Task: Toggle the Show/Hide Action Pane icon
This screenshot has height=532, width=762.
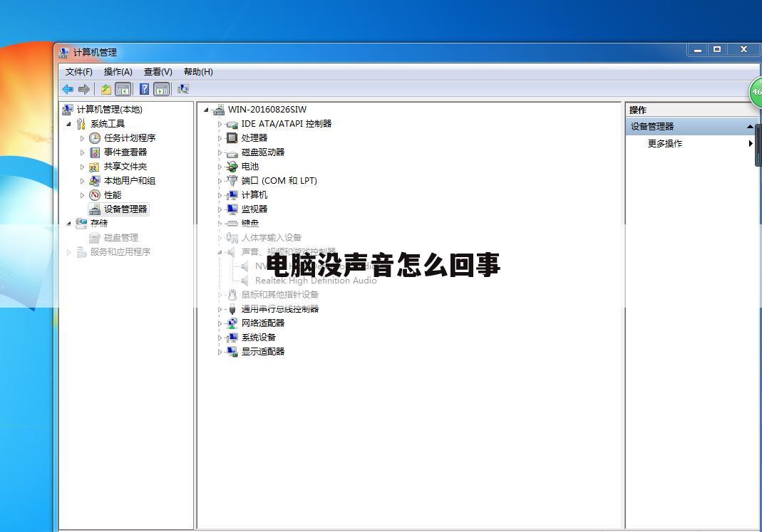Action: point(161,89)
